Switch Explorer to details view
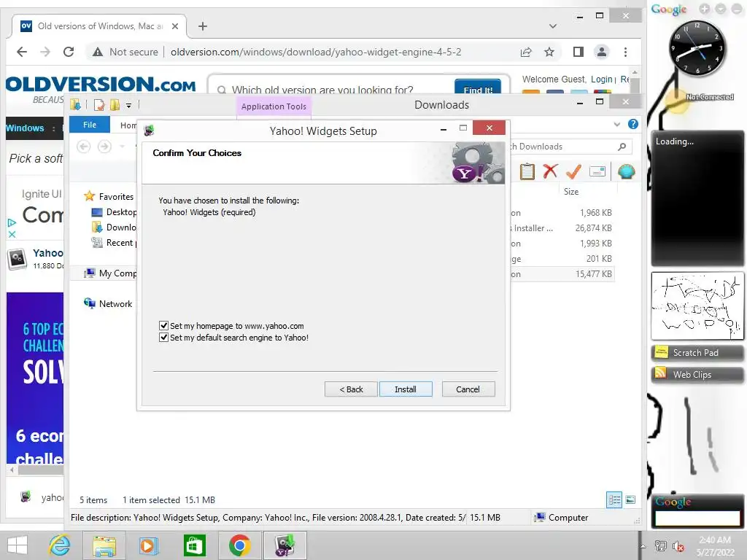747x560 pixels. (x=614, y=499)
